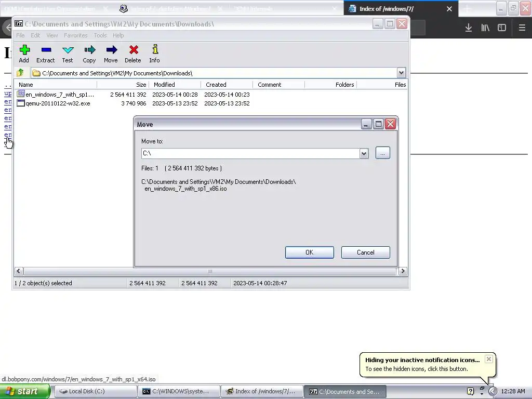Open the Help menu
The height and width of the screenshot is (399, 532).
coord(118,35)
